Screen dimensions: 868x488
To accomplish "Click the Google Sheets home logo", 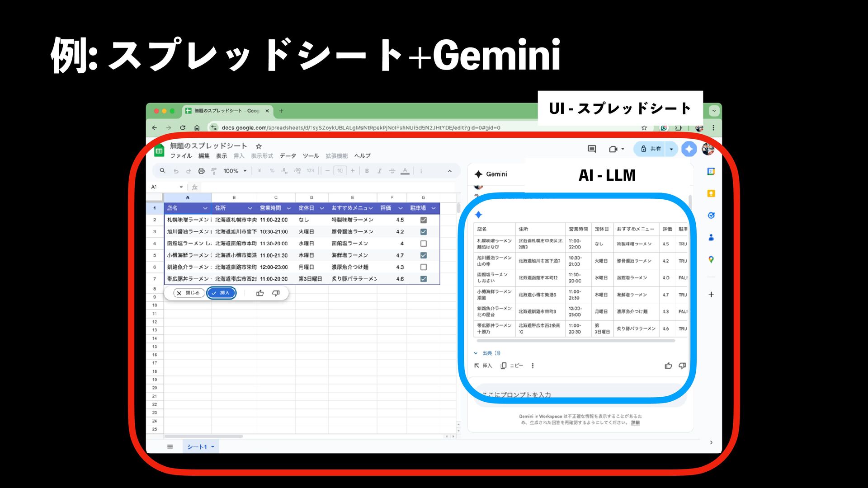I will click(x=159, y=151).
